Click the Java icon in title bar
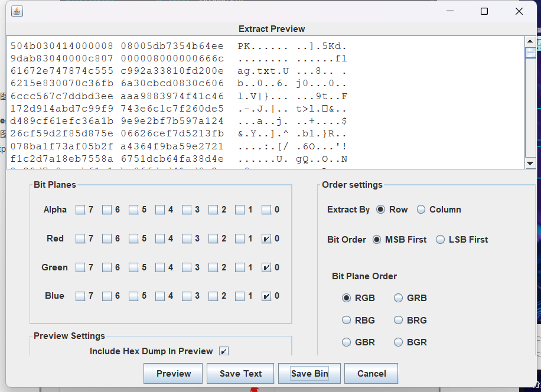The image size is (541, 392). pyautogui.click(x=17, y=11)
